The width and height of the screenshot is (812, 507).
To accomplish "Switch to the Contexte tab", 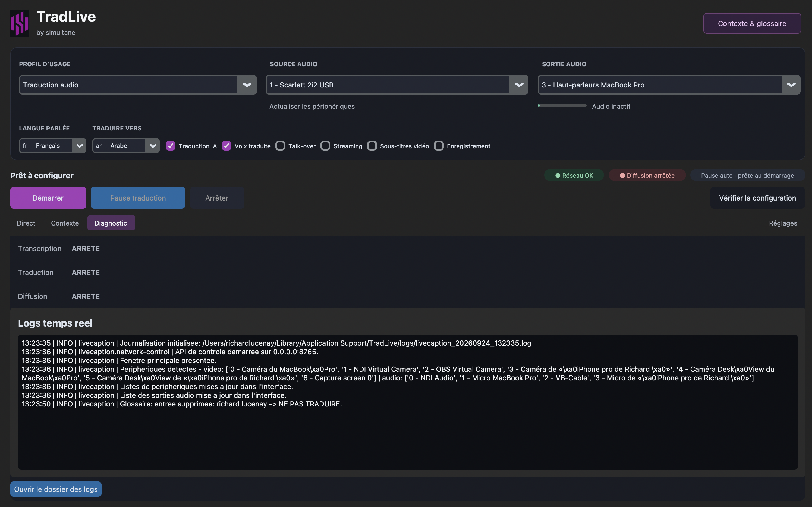I will tap(65, 223).
